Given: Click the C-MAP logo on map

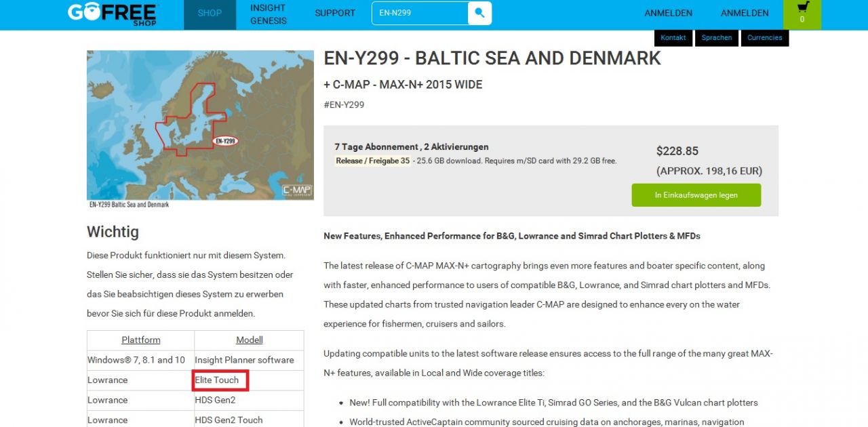Looking at the screenshot, I should click(x=296, y=189).
